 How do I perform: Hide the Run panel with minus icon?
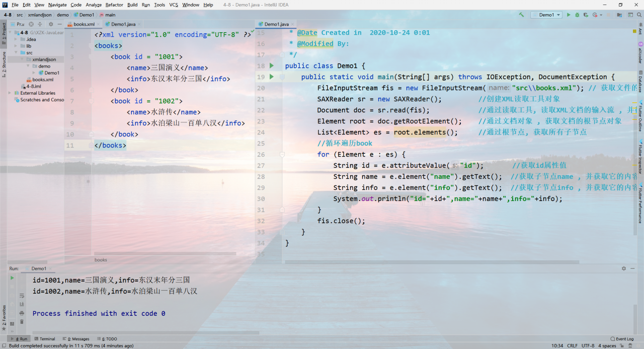coord(632,268)
